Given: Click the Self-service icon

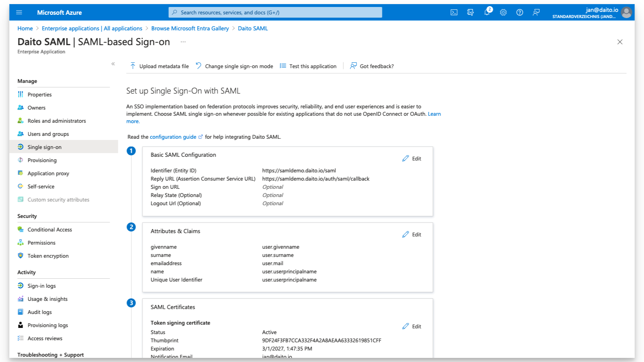Looking at the screenshot, I should coord(21,186).
